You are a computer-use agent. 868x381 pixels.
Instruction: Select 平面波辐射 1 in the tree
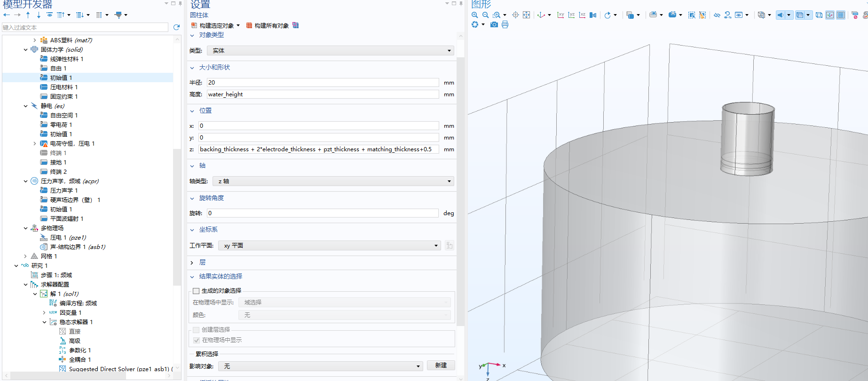click(67, 218)
